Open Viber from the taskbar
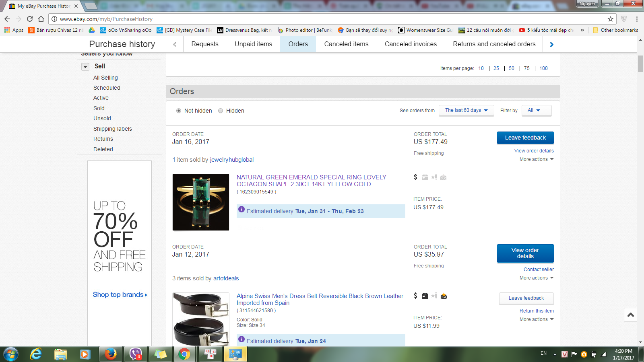The height and width of the screenshot is (362, 644). tap(136, 354)
